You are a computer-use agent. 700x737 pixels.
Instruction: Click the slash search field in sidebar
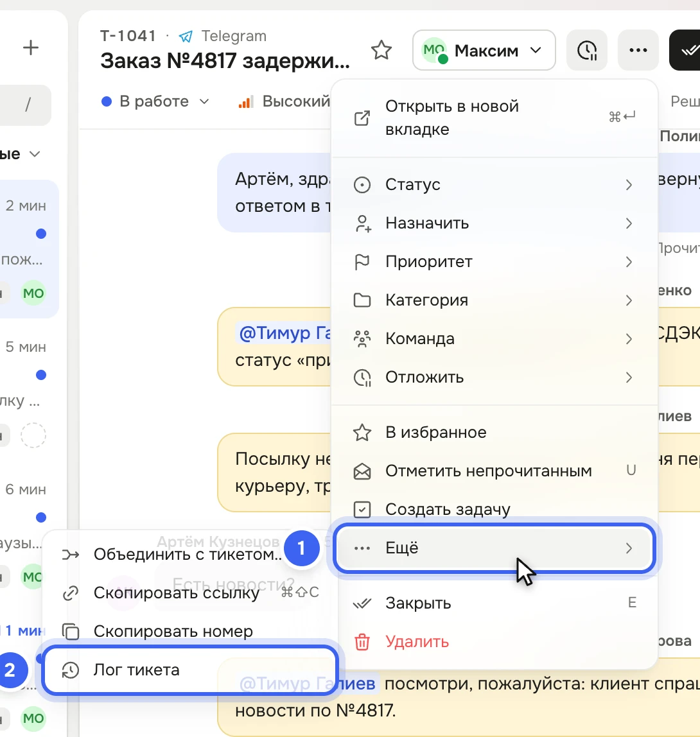pos(26,105)
